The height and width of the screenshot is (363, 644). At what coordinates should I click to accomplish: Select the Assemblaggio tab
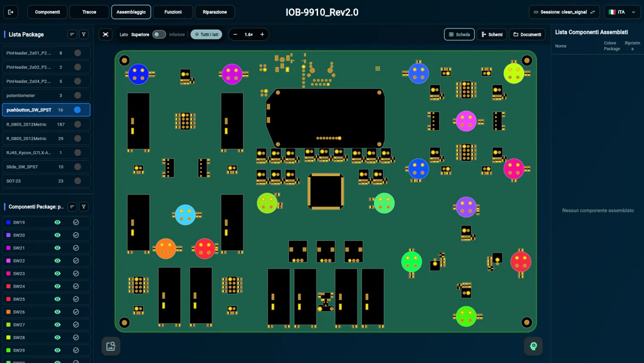pos(131,12)
